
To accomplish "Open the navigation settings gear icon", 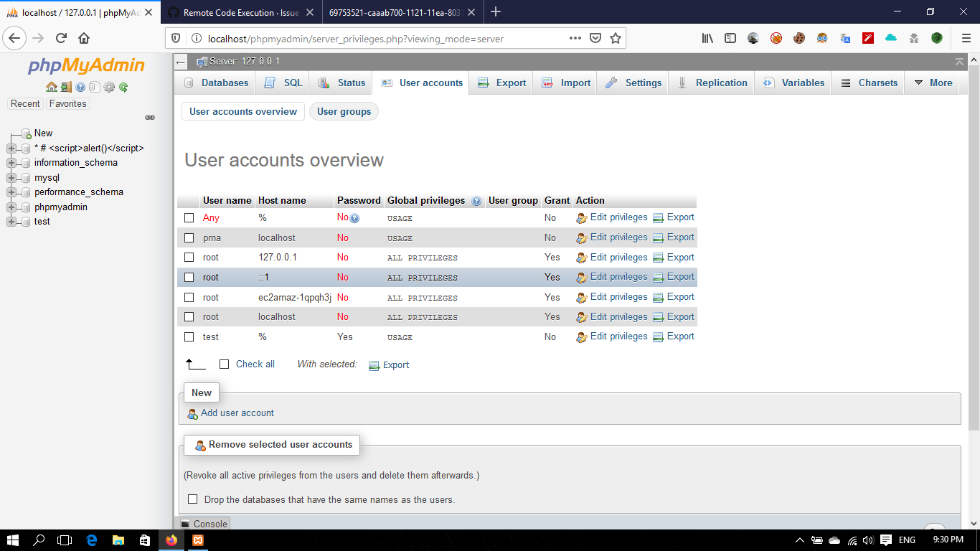I will [109, 87].
